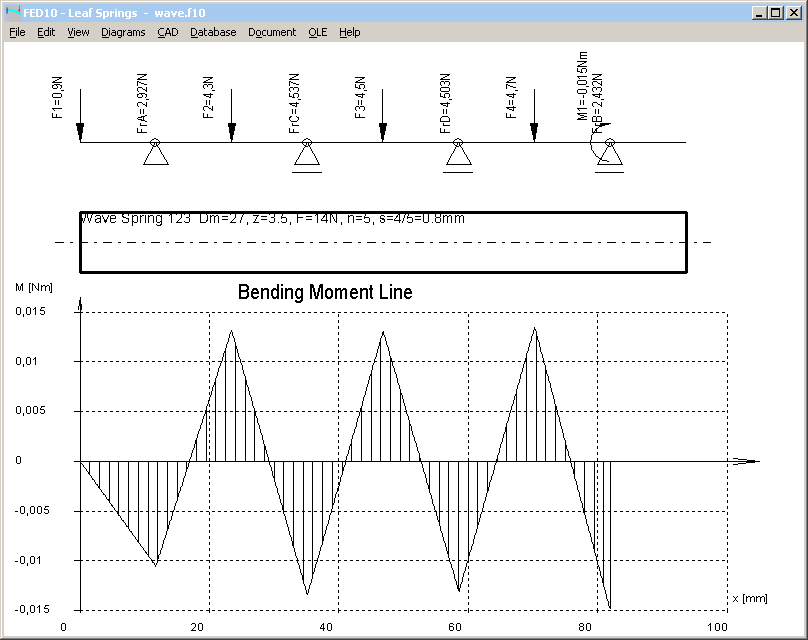
Task: Show the Document menu
Action: coord(272,32)
